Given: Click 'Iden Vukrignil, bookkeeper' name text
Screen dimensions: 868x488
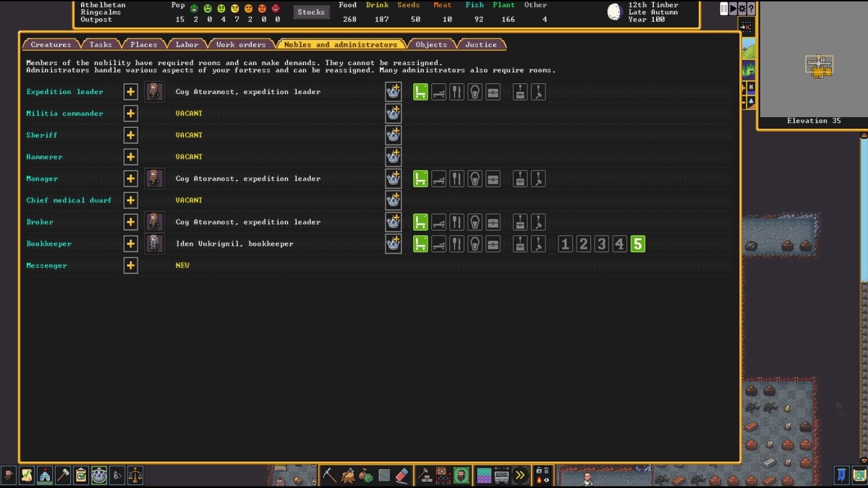Looking at the screenshot, I should coord(234,244).
